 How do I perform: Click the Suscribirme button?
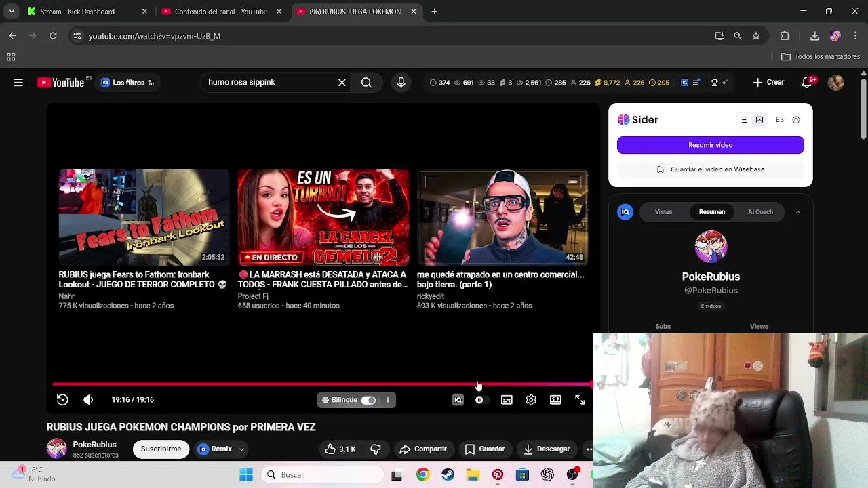click(161, 449)
